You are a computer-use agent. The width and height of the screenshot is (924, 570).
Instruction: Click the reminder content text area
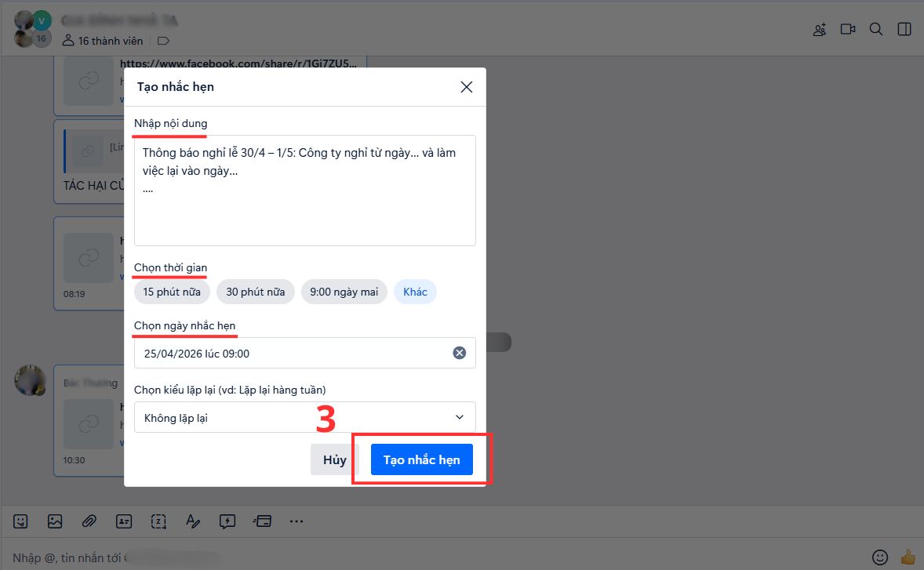tap(304, 204)
